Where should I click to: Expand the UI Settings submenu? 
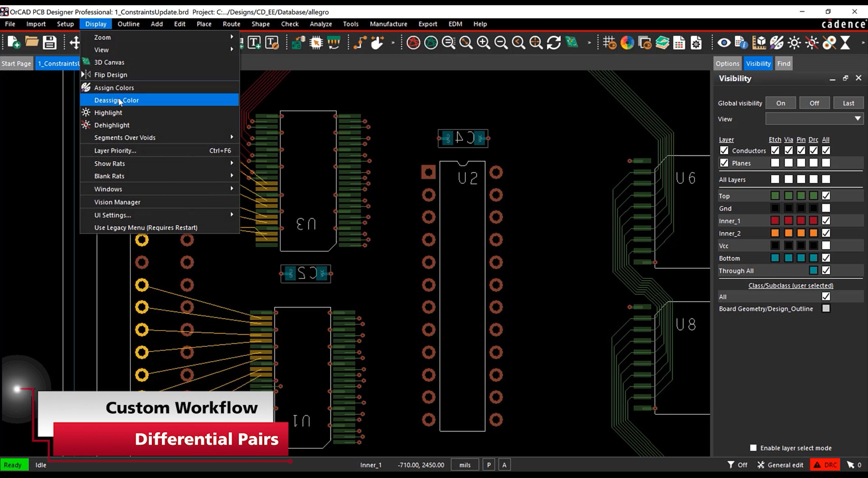[160, 215]
